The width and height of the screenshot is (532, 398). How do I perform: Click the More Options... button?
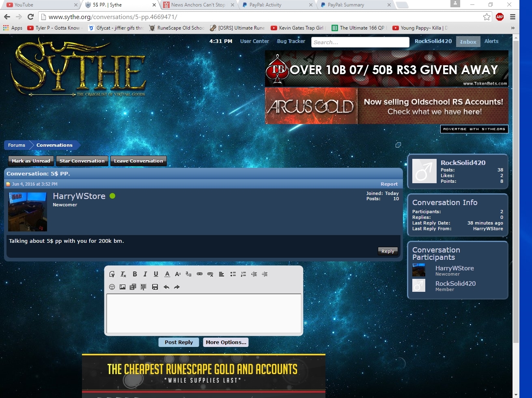point(226,342)
